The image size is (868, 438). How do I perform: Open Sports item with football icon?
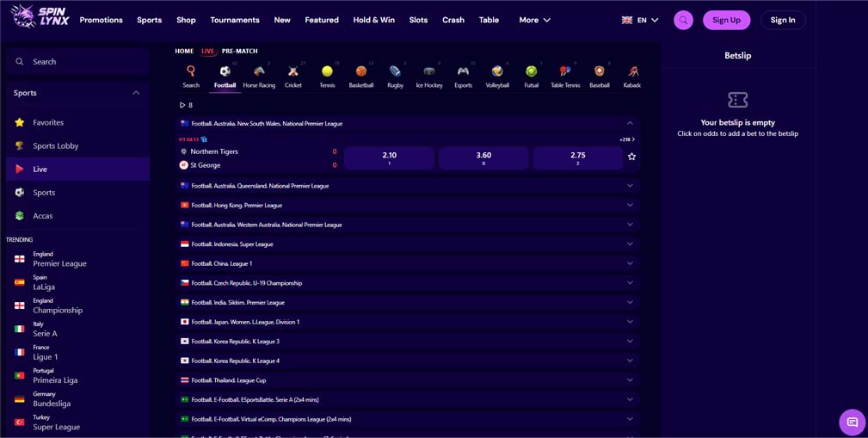click(x=77, y=192)
